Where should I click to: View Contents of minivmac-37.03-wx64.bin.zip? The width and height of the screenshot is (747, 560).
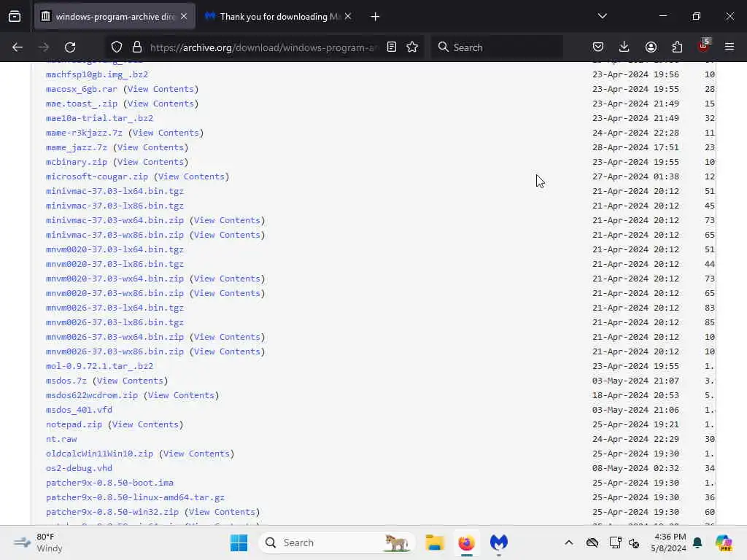point(228,220)
